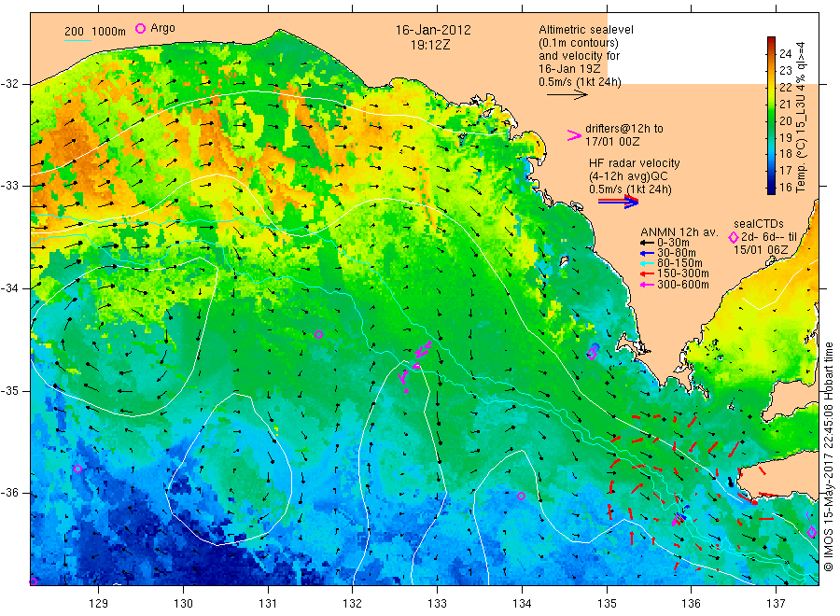840x616 pixels.
Task: Select the red and blue HF radar arrow
Action: point(619,202)
